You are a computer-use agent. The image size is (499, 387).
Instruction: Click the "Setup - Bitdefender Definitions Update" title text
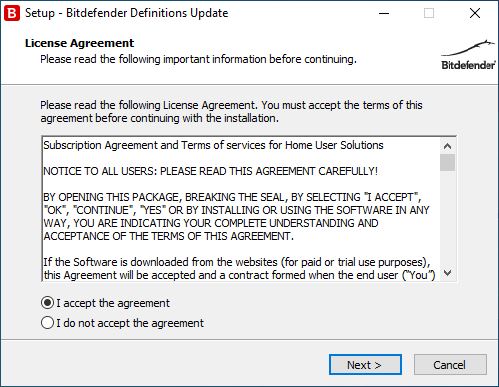[x=127, y=13]
